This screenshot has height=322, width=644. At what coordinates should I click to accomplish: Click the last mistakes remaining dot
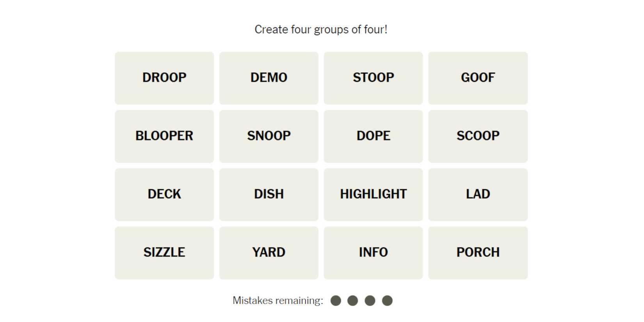tap(387, 301)
